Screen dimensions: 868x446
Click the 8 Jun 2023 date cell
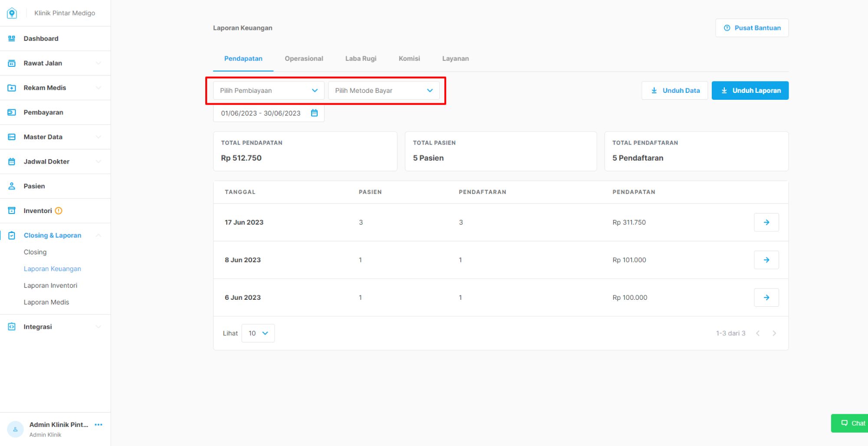[x=243, y=260]
